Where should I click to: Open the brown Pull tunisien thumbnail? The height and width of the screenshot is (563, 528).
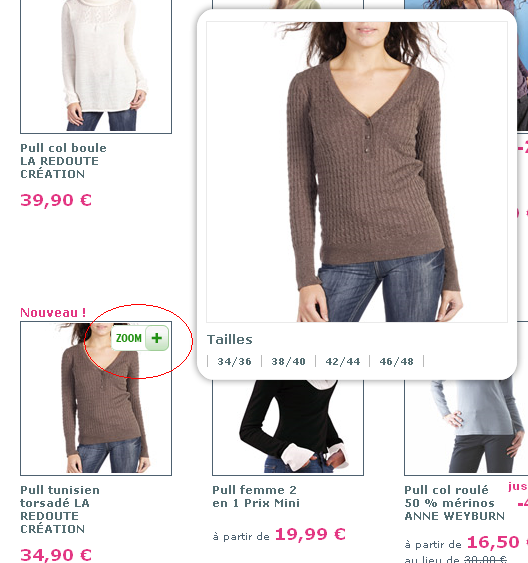click(x=96, y=398)
